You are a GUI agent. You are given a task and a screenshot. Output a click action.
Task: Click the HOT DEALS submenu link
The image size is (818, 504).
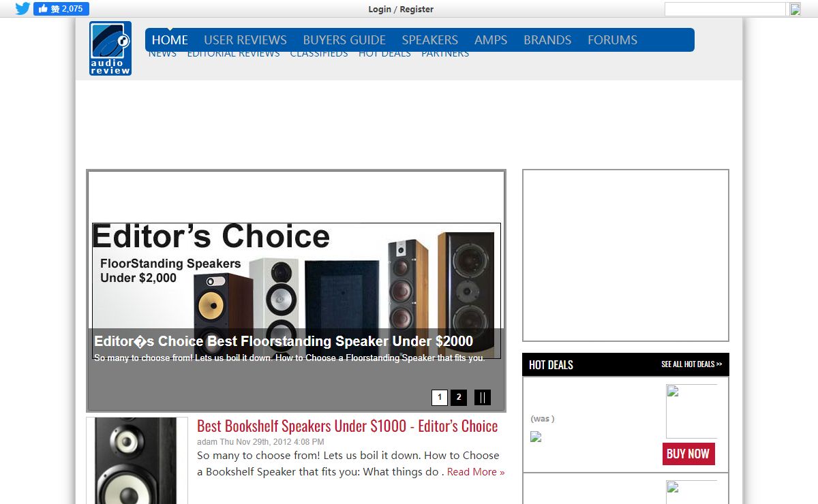coord(384,54)
